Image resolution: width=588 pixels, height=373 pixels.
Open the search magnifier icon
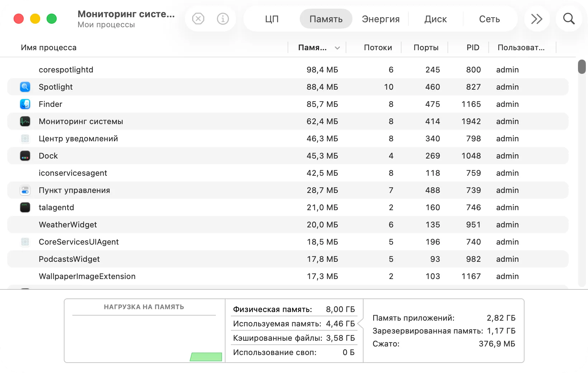tap(569, 19)
